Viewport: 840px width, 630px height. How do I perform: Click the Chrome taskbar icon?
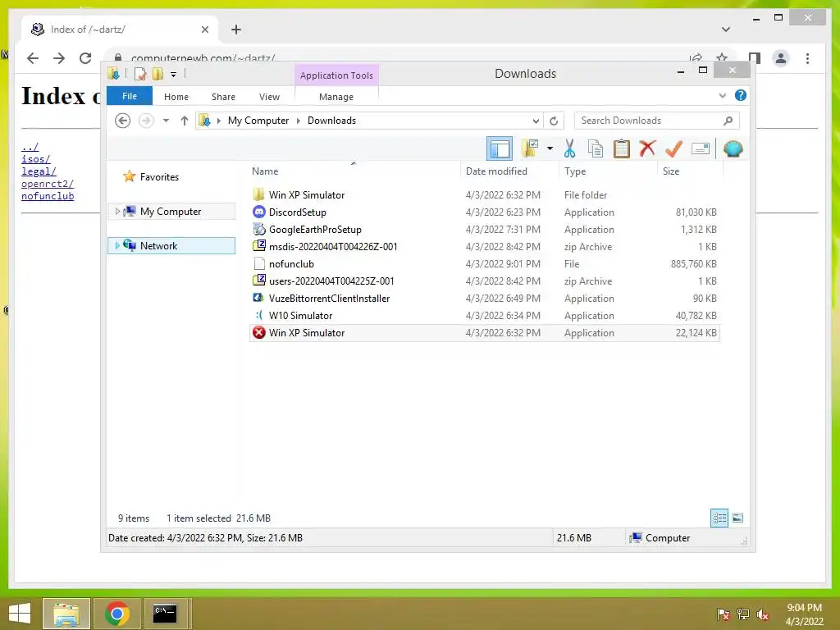pos(116,614)
